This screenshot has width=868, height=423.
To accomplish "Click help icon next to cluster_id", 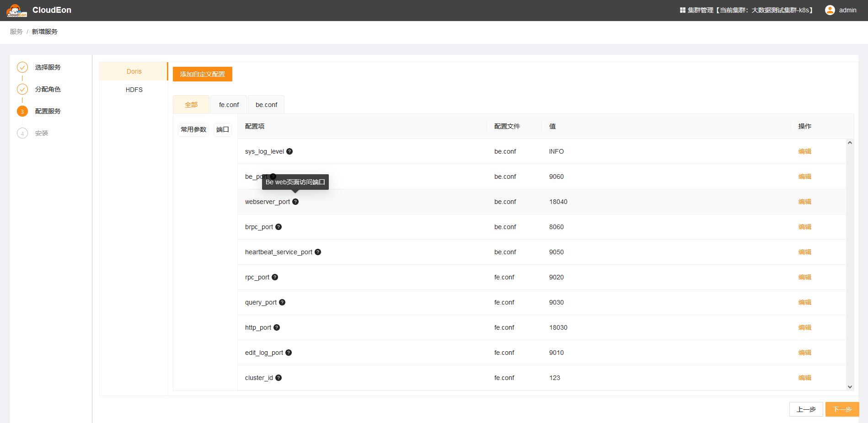I will (x=279, y=378).
